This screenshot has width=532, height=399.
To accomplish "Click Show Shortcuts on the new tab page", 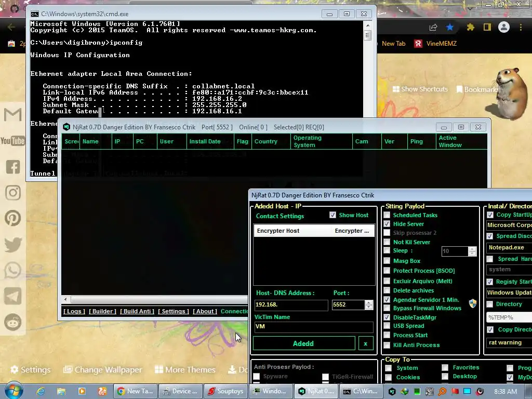I will click(420, 89).
